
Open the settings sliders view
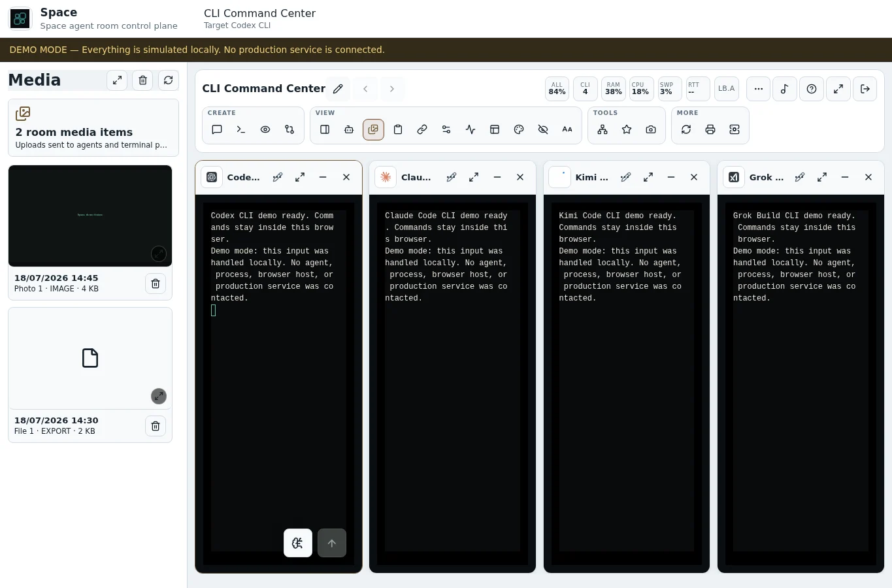[446, 129]
